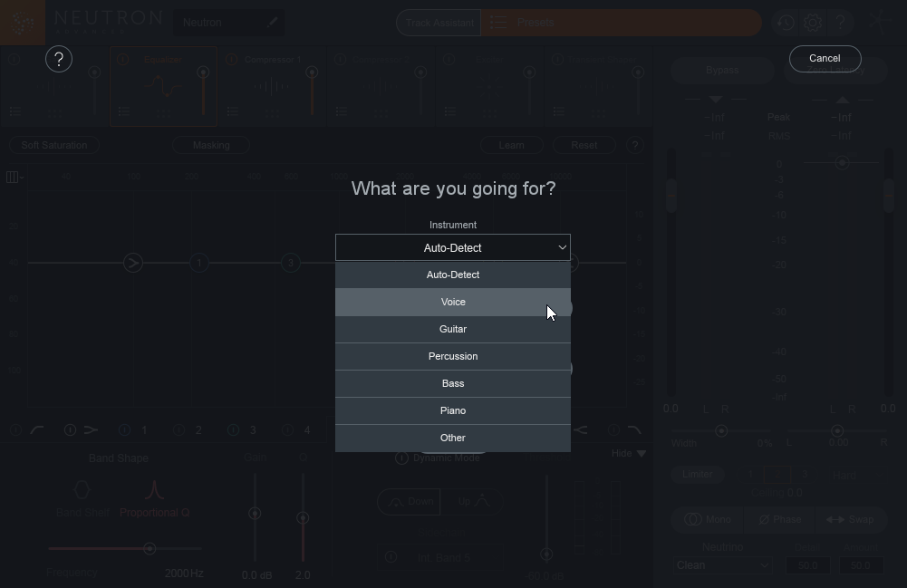Click the help question mark beside the gear
The width and height of the screenshot is (907, 588).
coord(840,23)
